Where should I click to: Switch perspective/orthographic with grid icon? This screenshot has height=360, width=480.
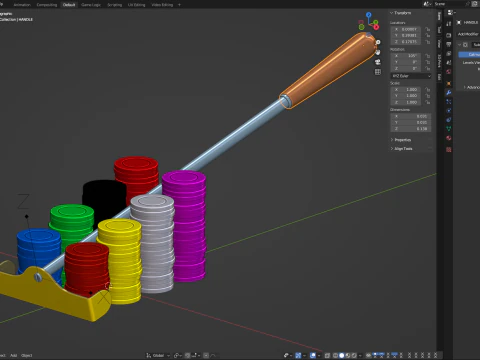(378, 72)
